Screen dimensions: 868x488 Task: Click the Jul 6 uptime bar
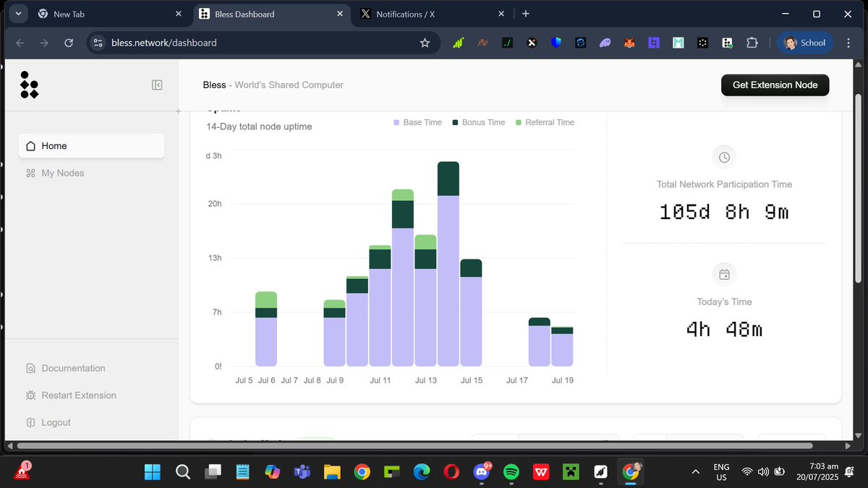click(266, 329)
